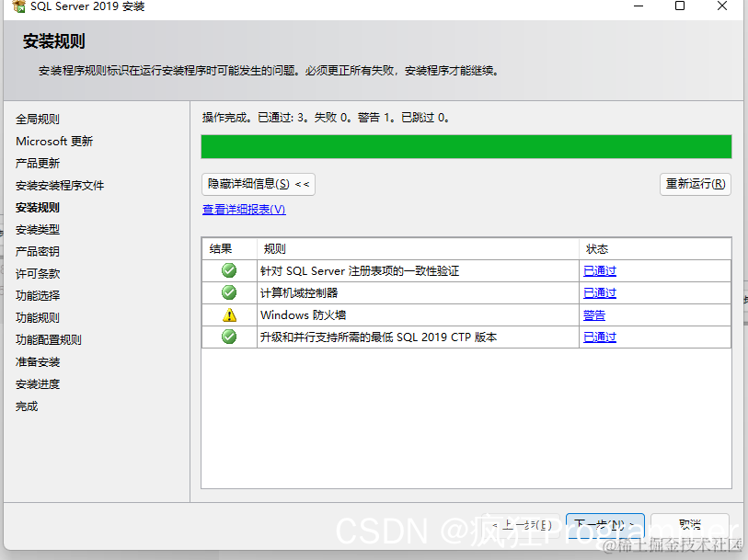The height and width of the screenshot is (560, 748).
Task: Select 安装规则 step in sidebar
Action: pyautogui.click(x=38, y=207)
